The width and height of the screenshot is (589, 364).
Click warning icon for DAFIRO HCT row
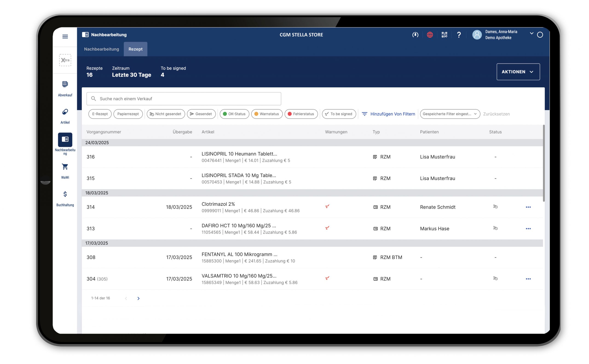click(x=327, y=228)
